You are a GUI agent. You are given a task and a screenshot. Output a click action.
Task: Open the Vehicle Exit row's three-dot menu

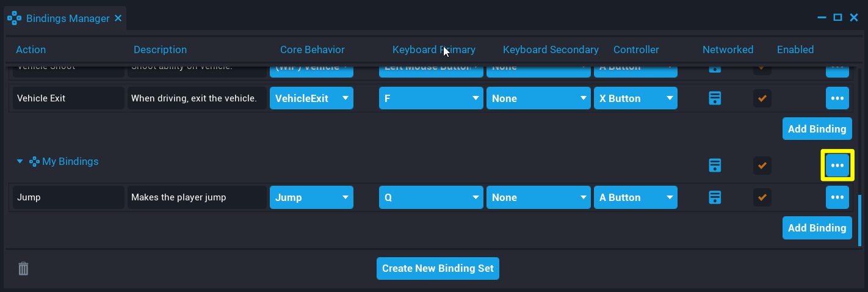[837, 98]
